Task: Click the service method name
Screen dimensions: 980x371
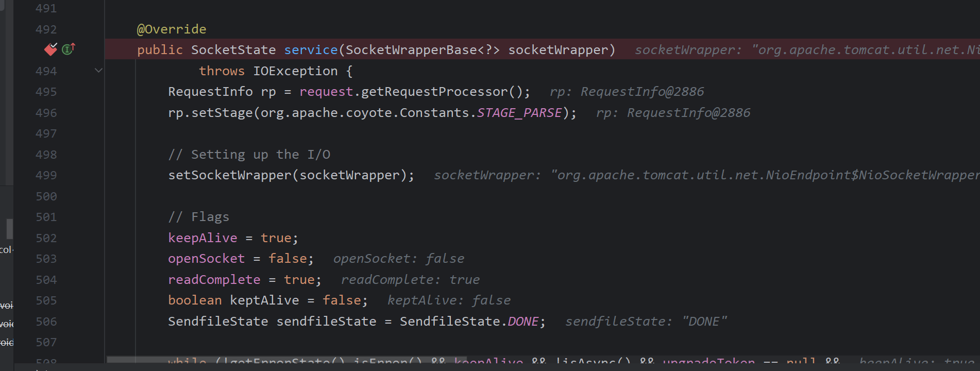Action: (x=311, y=50)
